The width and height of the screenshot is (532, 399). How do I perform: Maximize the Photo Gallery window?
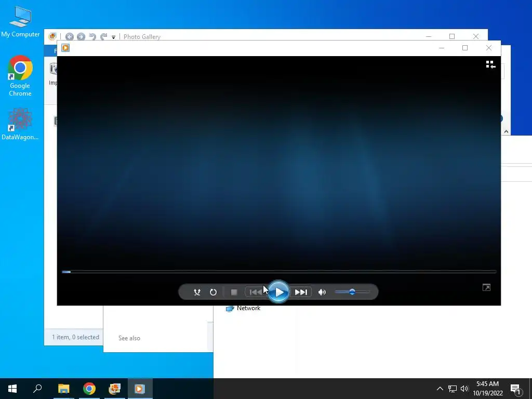tap(452, 36)
